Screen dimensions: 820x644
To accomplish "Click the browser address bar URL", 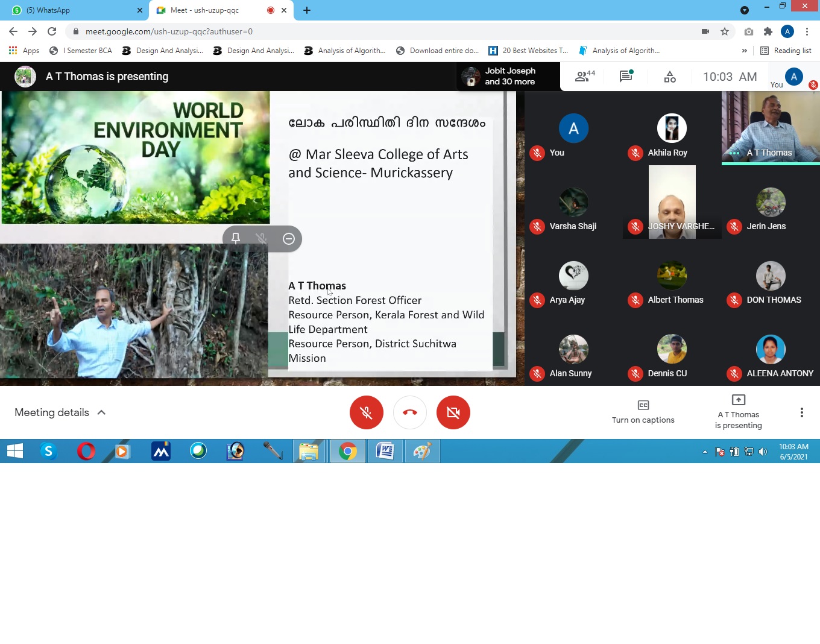I will point(169,31).
